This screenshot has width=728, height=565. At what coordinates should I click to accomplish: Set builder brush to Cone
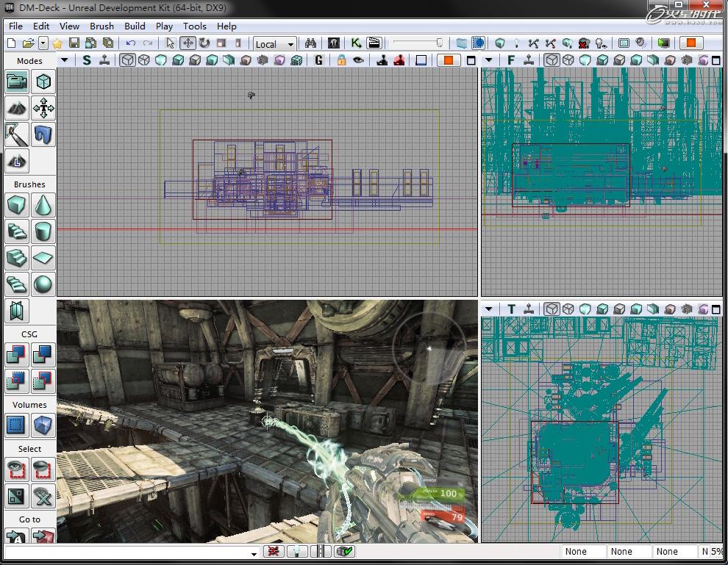coord(43,205)
